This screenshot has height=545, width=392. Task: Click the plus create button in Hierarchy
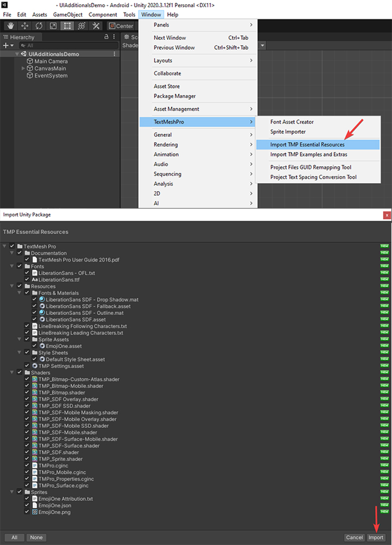coord(8,46)
